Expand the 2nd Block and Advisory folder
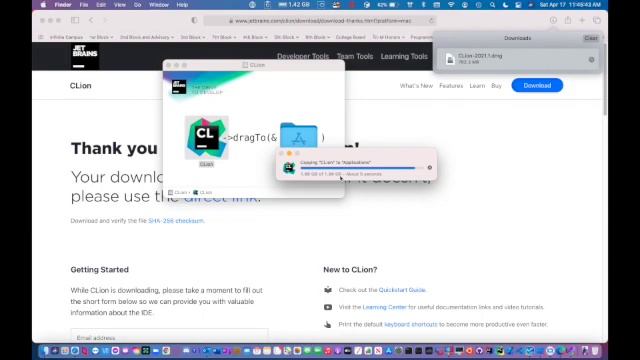This screenshot has height=360, width=640. (147, 37)
